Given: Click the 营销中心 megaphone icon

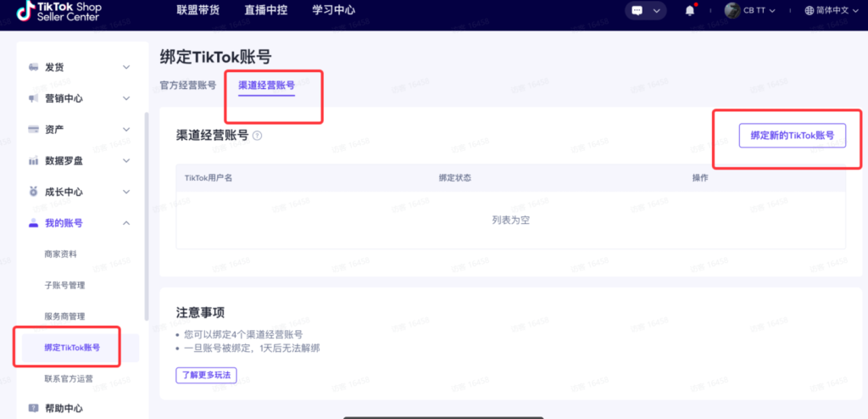Looking at the screenshot, I should point(33,98).
